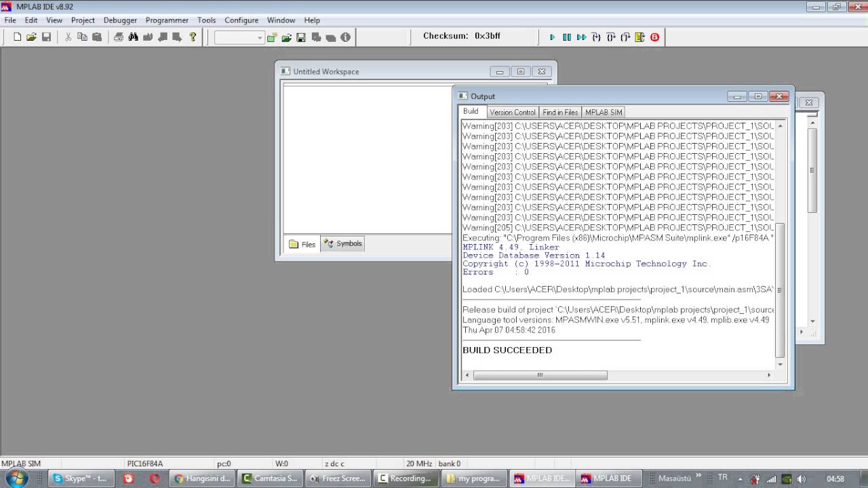Viewport: 868px width, 488px height.
Task: Open the View menu
Action: (54, 20)
